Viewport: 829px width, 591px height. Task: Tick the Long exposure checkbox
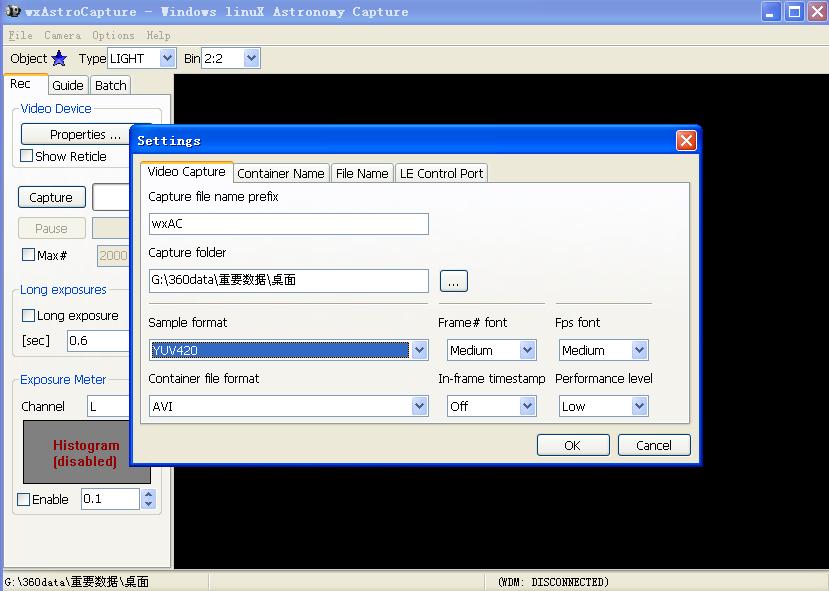click(28, 316)
